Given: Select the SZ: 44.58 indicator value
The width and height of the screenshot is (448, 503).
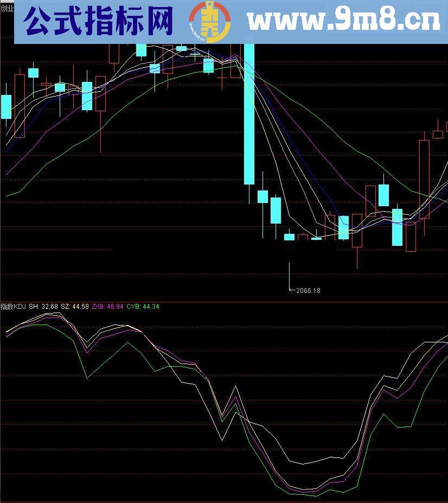Looking at the screenshot, I should coord(75,307).
